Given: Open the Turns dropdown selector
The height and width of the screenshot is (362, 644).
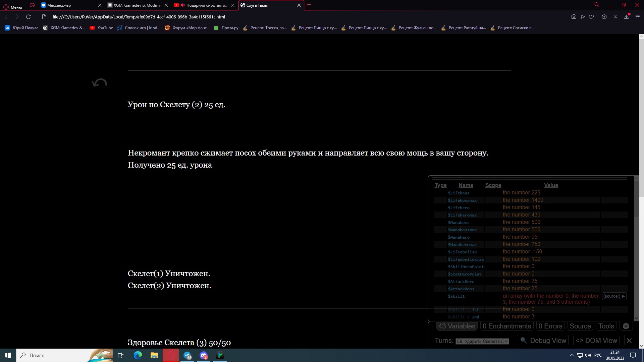Looking at the screenshot, I should 482,341.
